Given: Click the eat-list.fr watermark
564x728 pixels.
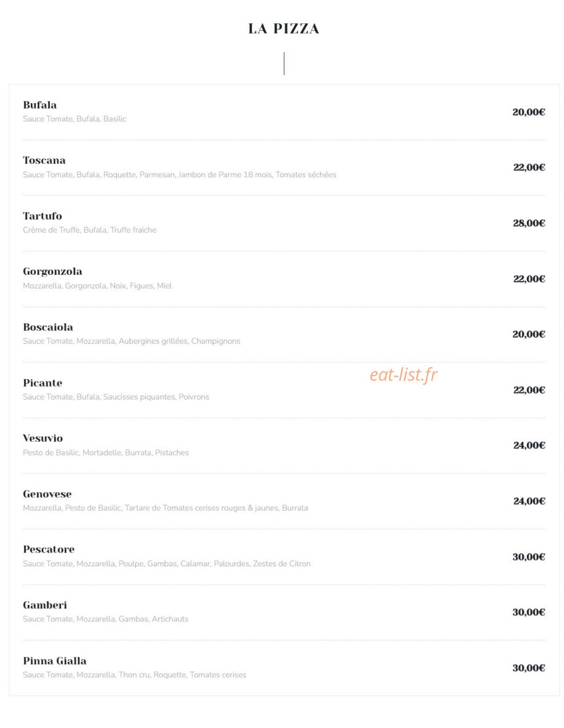Looking at the screenshot, I should tap(404, 375).
